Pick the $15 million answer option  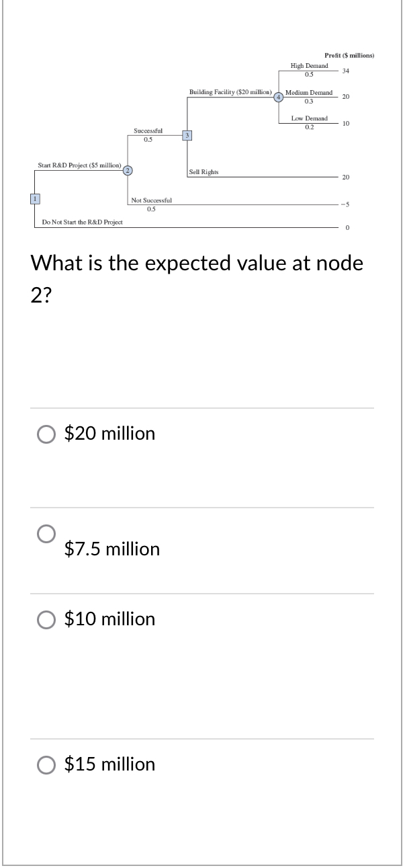pos(46,765)
